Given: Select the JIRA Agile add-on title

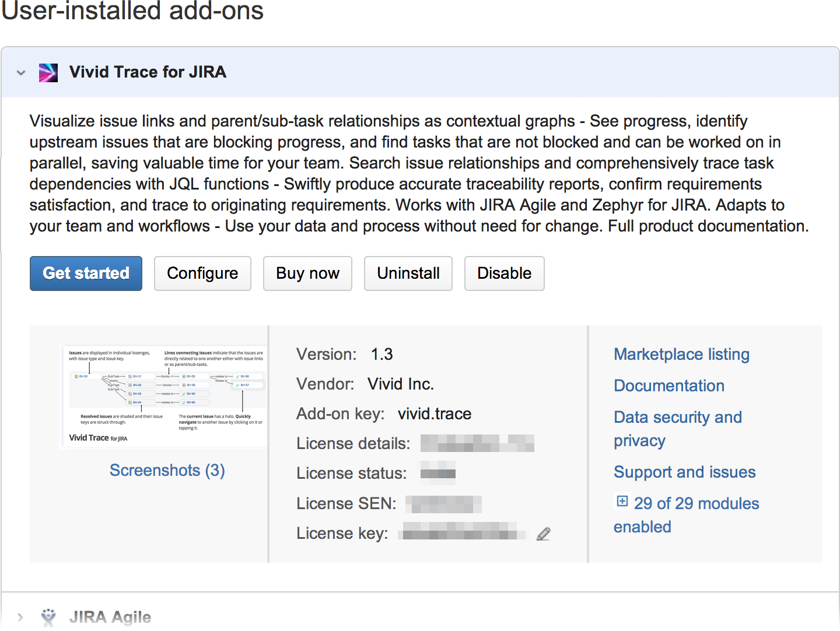Looking at the screenshot, I should pyautogui.click(x=110, y=617).
